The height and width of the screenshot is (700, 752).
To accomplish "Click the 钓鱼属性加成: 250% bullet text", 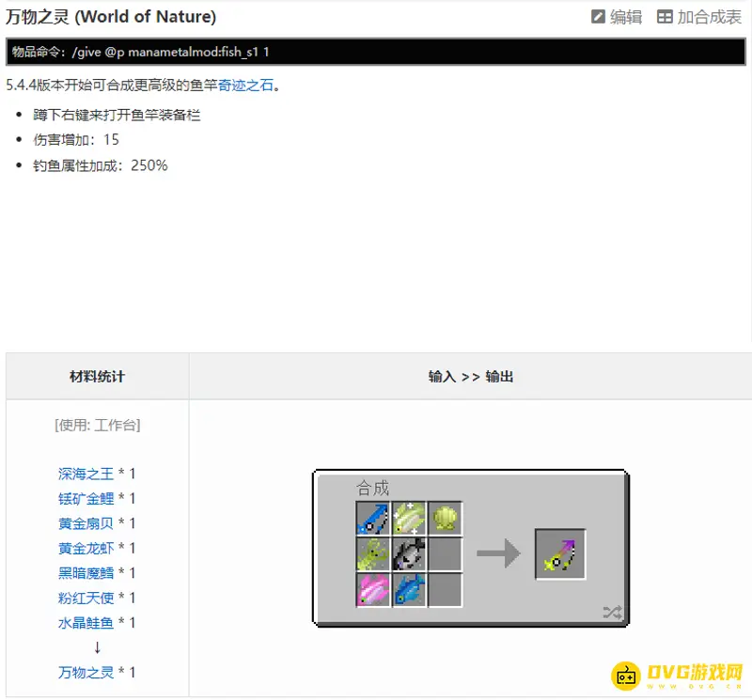I will 101,165.
